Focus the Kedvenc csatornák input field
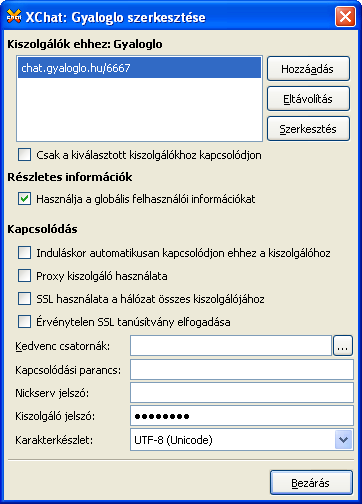Screen dimensions: 362x504 pyautogui.click(x=231, y=346)
